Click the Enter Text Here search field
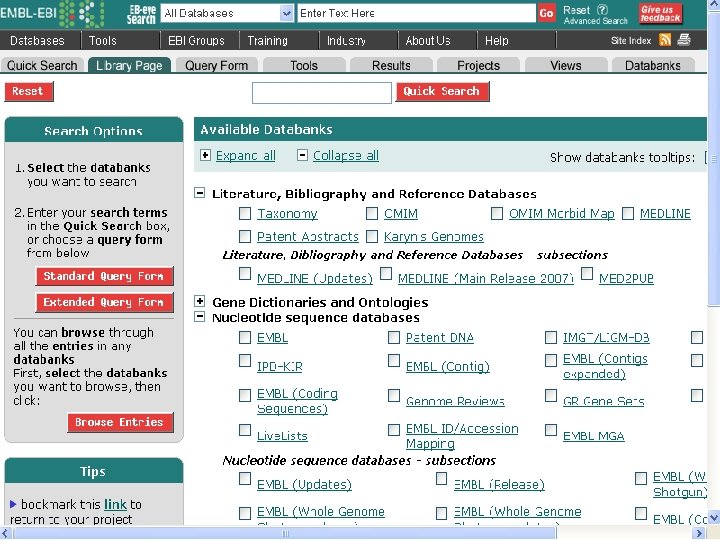 416,13
